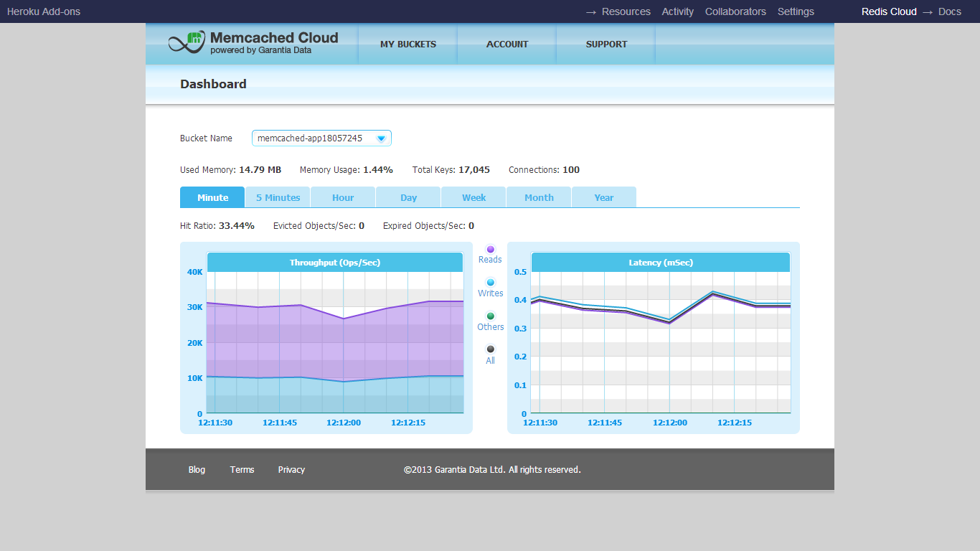Toggle the green Others series dot

(x=491, y=316)
